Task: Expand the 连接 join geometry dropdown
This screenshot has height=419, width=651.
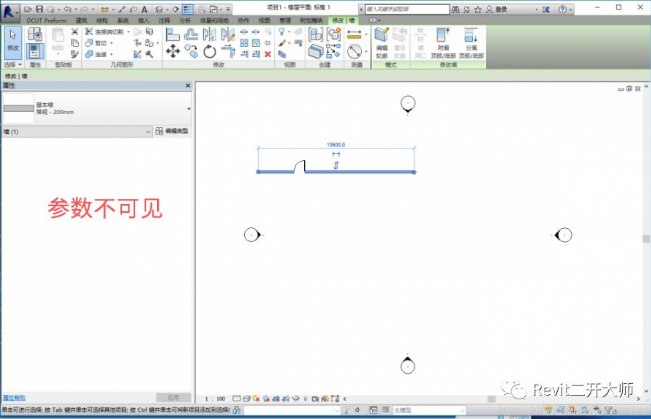Action: coord(111,54)
